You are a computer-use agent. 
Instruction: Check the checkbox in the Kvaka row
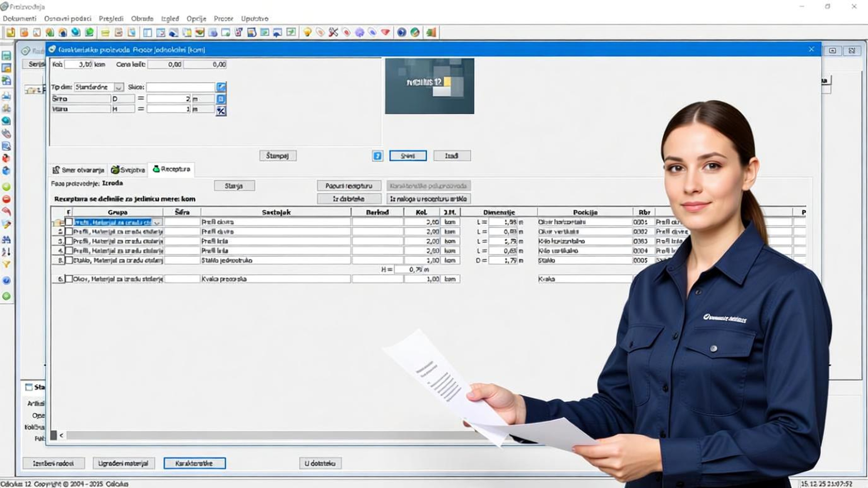(69, 279)
